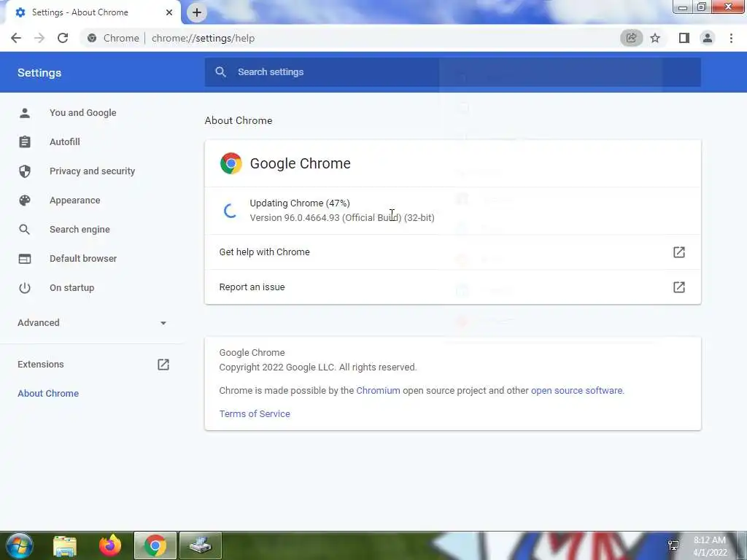
Task: Select About Chrome in the sidebar
Action: (48, 393)
